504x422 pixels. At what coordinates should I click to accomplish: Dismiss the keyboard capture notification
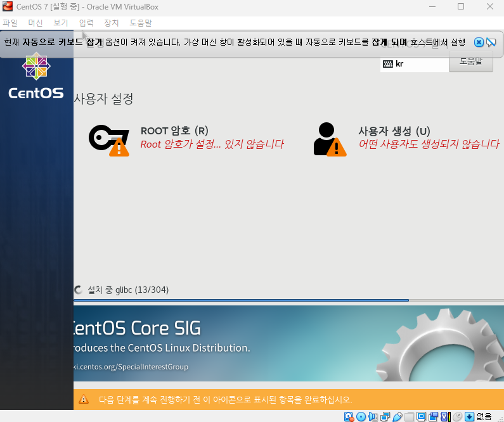point(479,42)
